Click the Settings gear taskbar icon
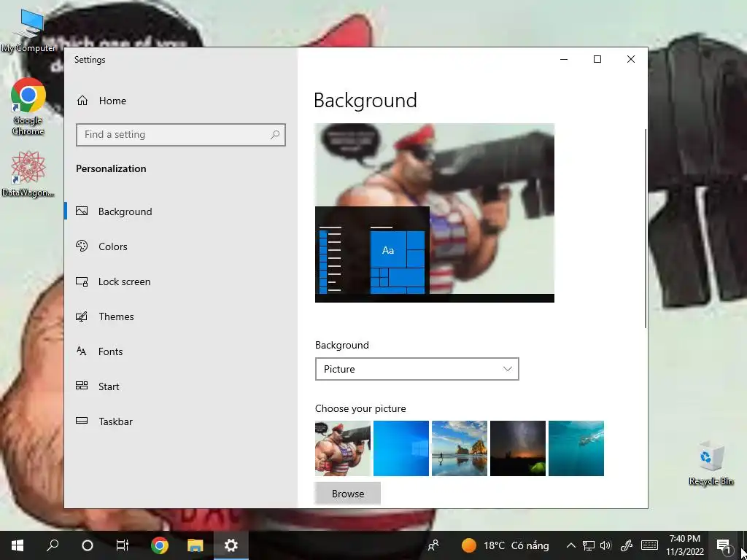747x560 pixels. 231,545
